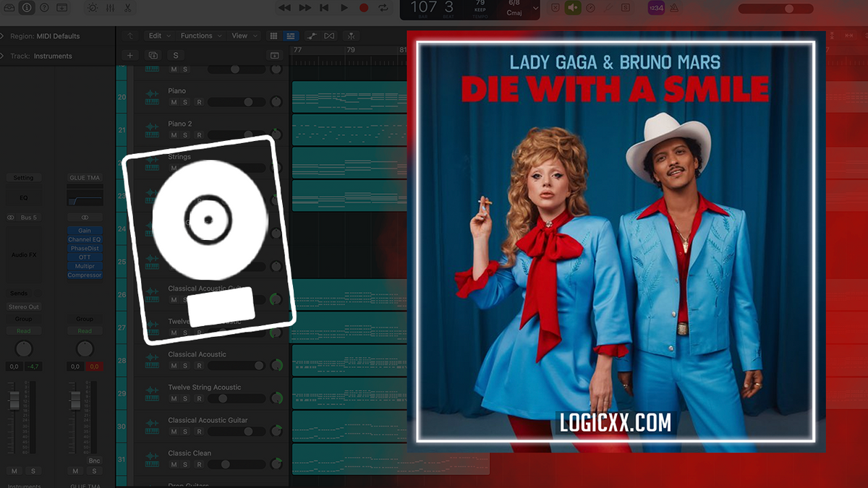Click the Record button in transport

point(364,8)
